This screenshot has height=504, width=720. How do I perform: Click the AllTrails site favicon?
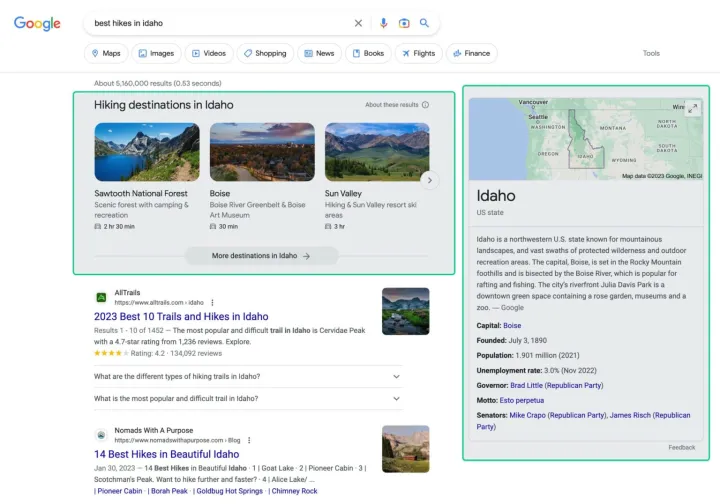click(101, 297)
